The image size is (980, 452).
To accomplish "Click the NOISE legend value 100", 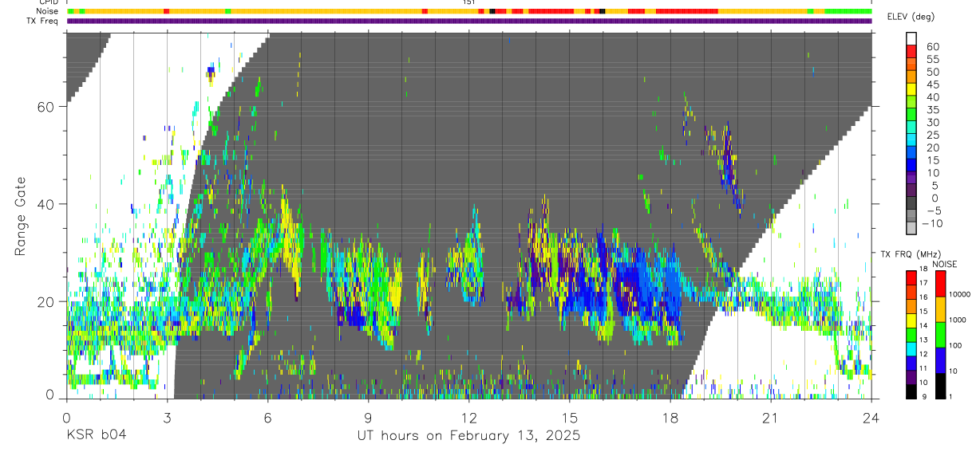I will [x=954, y=345].
